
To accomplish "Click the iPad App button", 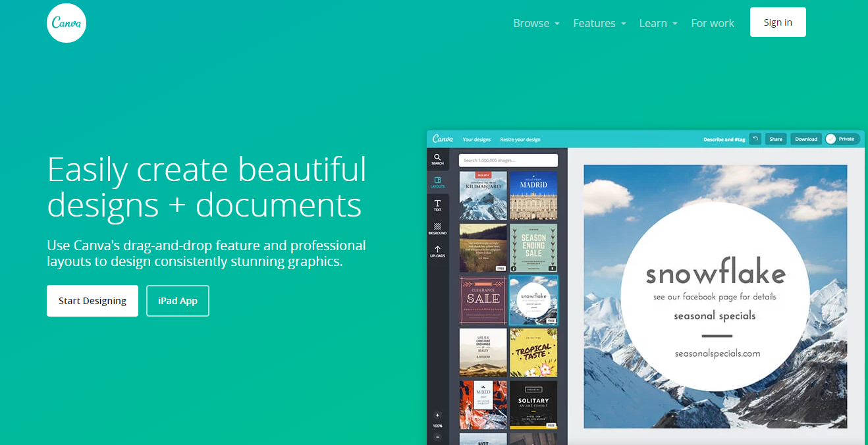I will click(177, 301).
